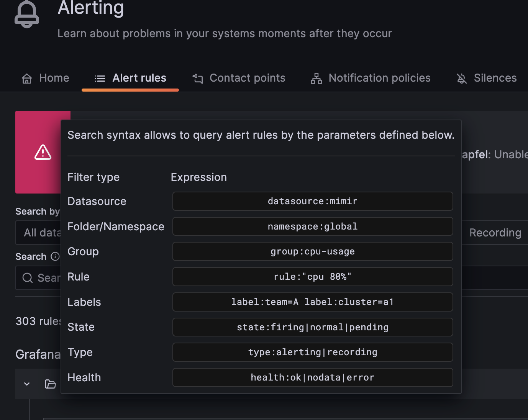This screenshot has width=528, height=420.
Task: Click the Alert rules list icon
Action: [x=100, y=78]
